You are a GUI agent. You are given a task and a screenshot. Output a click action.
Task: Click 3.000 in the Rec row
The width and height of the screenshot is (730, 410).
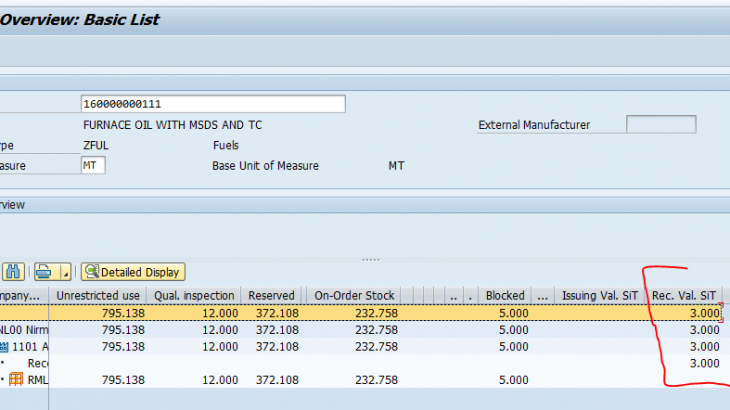pos(705,363)
